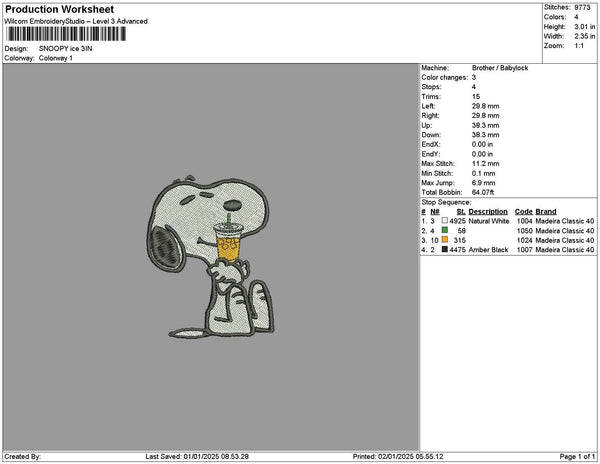The height and width of the screenshot is (464, 600).
Task: Click the EndX value "0.00 in"
Action: tap(482, 144)
